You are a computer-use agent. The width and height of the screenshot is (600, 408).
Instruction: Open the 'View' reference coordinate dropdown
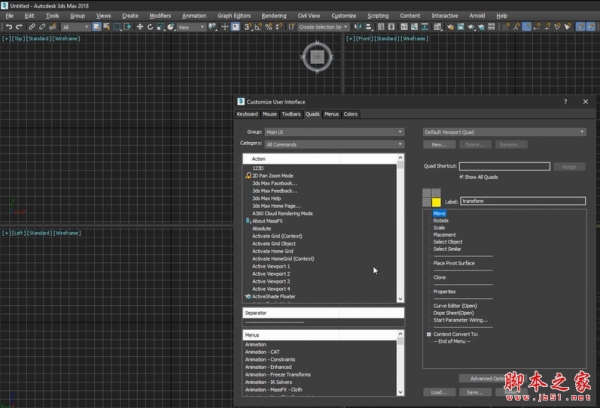(x=192, y=27)
